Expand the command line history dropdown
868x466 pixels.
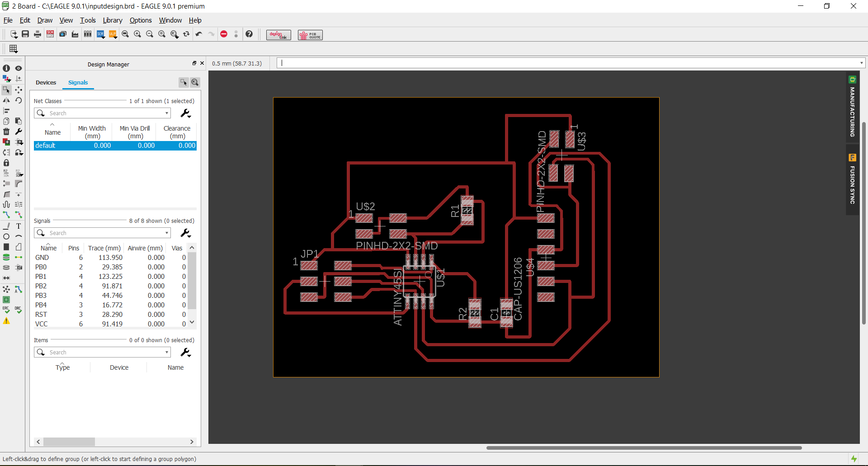pos(861,63)
